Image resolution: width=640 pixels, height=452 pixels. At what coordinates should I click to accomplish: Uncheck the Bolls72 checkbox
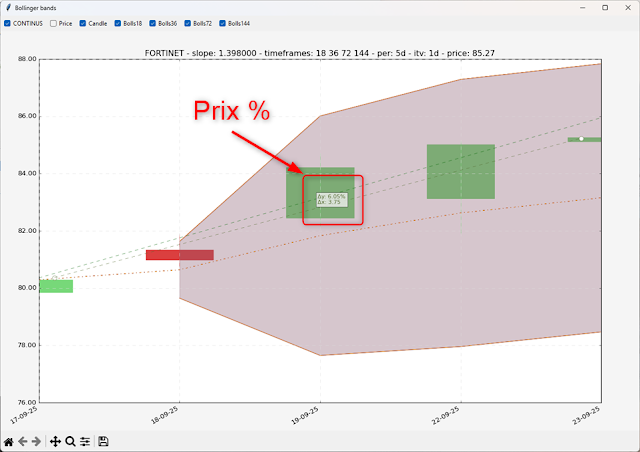point(188,22)
